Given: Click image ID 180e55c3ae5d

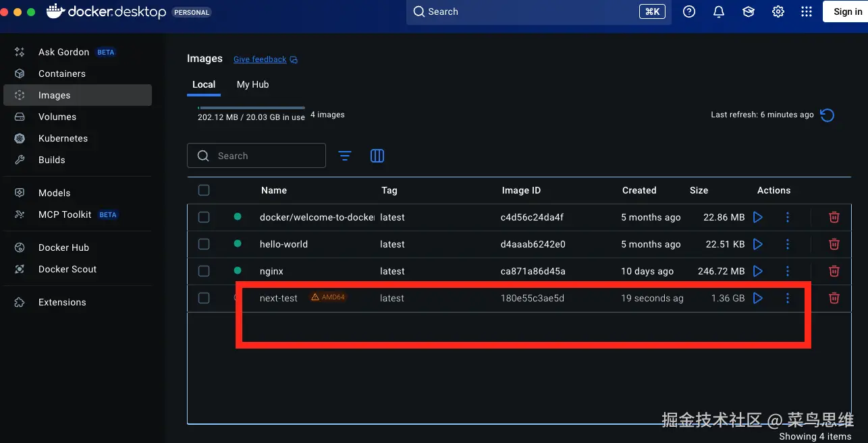Looking at the screenshot, I should (533, 298).
